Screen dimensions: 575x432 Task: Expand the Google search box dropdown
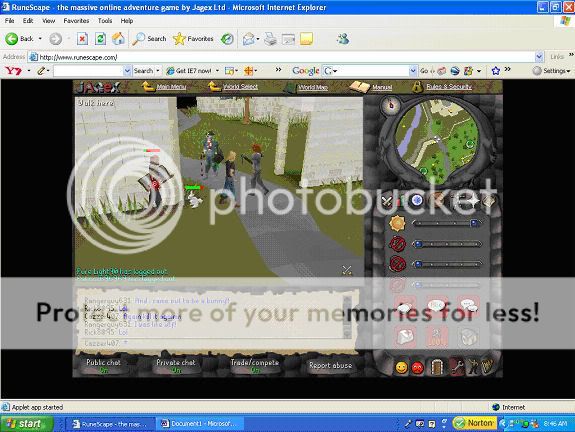pos(413,70)
